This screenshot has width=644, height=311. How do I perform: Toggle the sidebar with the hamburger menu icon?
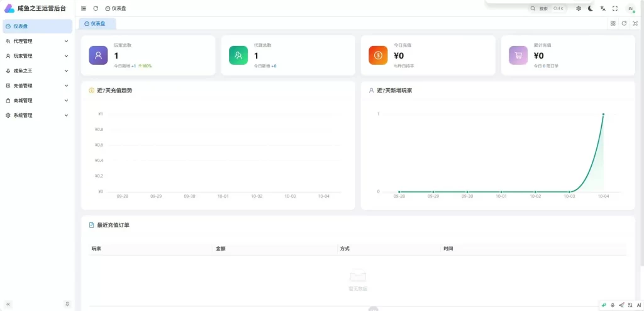tap(84, 8)
